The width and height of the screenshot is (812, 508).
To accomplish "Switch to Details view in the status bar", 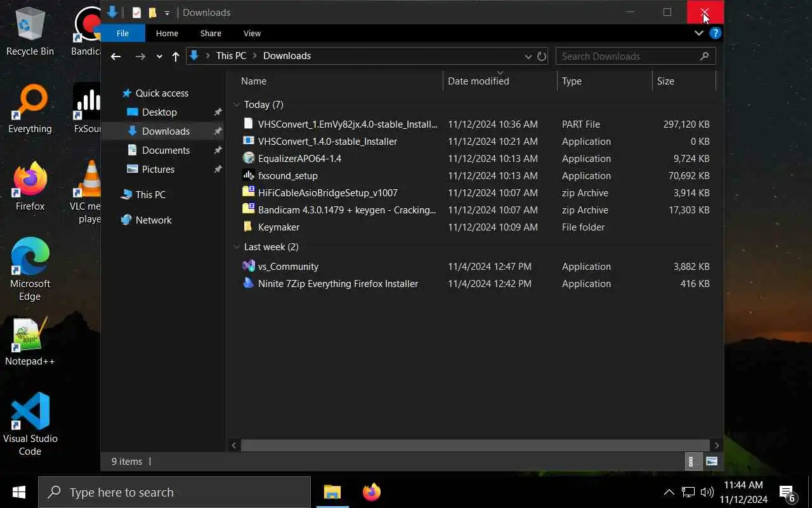I will pyautogui.click(x=693, y=462).
